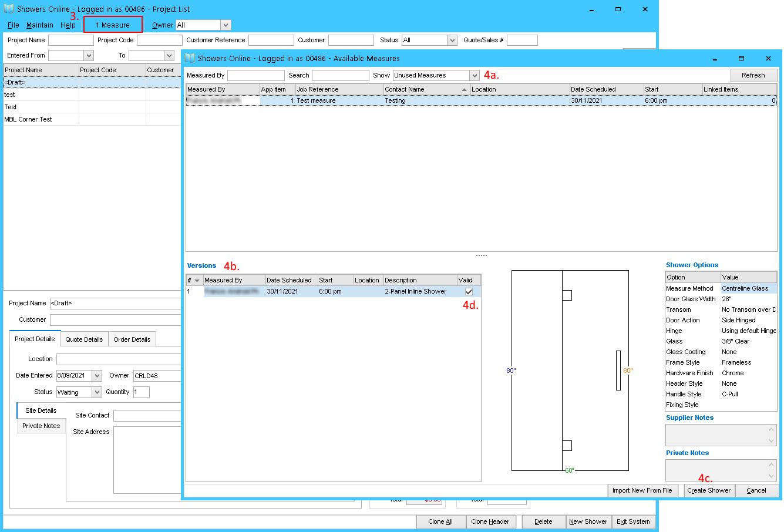Cancel the Available Measures dialog

coord(756,490)
